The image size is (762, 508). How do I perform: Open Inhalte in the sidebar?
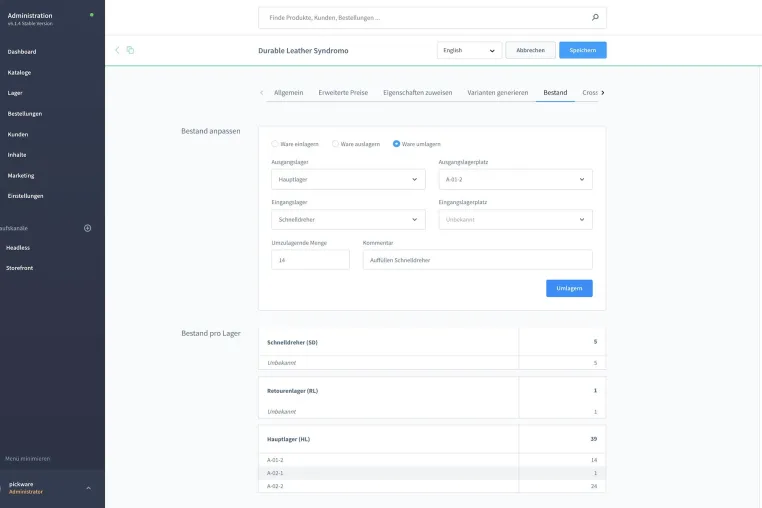coord(17,155)
